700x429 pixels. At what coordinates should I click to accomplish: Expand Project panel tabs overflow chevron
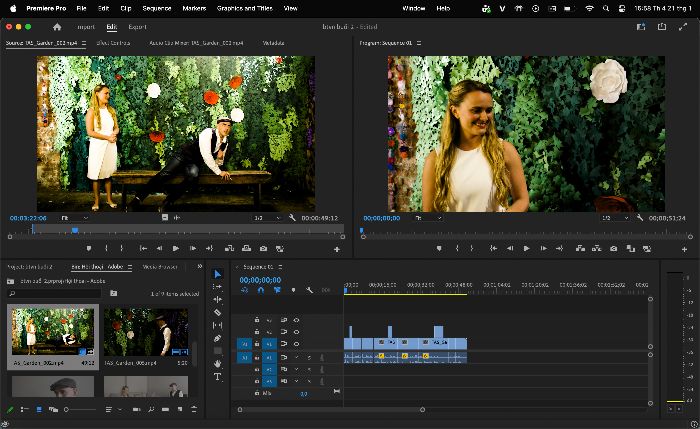click(200, 267)
